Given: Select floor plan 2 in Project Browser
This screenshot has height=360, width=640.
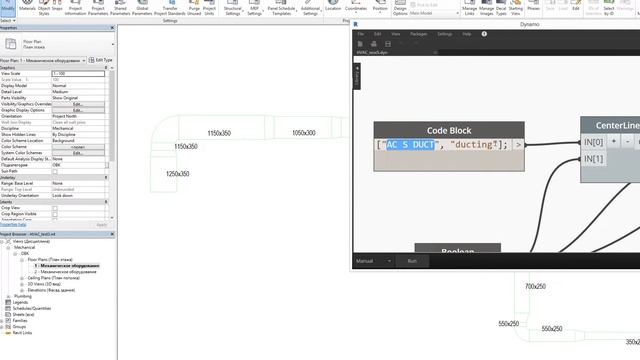Looking at the screenshot, I should (65, 272).
